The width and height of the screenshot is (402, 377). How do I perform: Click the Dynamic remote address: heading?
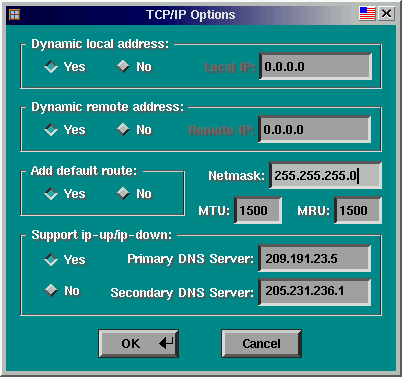108,107
